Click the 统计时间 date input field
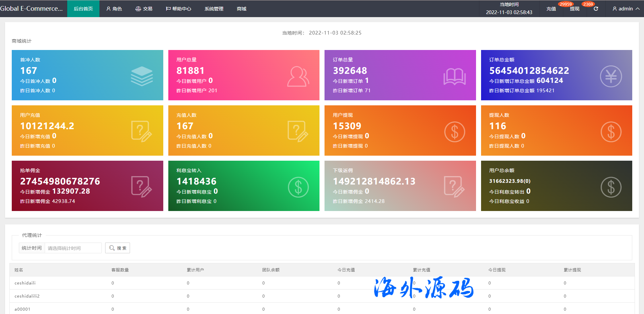This screenshot has height=314, width=644. click(73, 248)
